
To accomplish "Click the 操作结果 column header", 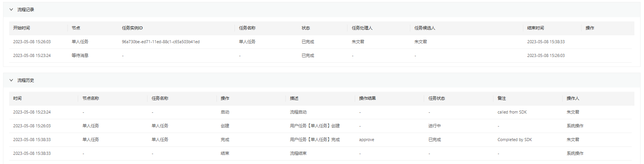I will point(367,98).
